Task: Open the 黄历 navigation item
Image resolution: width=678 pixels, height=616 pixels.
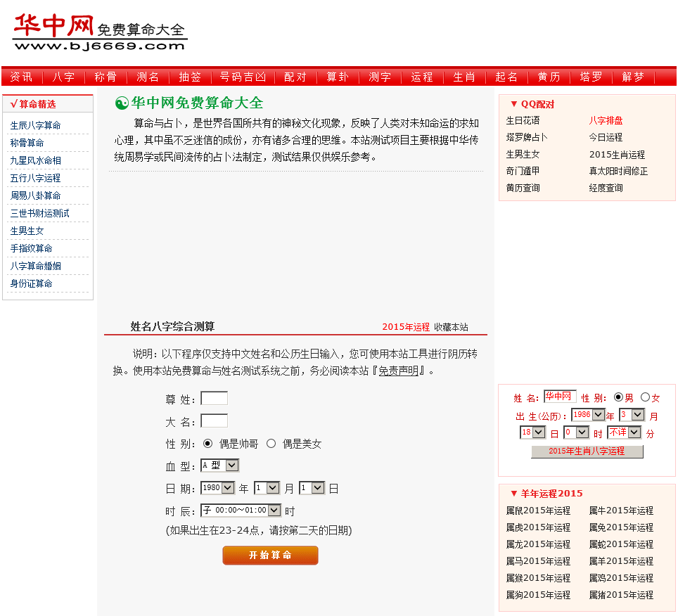Action: coord(549,77)
